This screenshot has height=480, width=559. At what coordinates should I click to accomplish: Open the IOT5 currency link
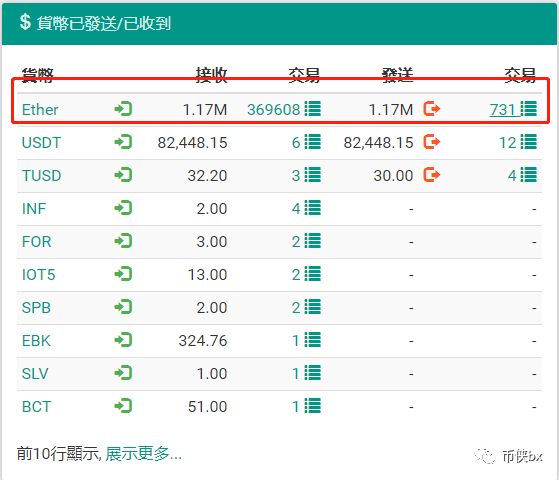click(39, 275)
